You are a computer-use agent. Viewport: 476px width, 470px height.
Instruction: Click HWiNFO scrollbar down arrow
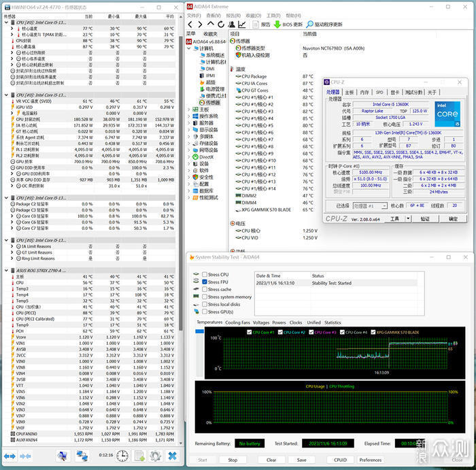coord(181,443)
